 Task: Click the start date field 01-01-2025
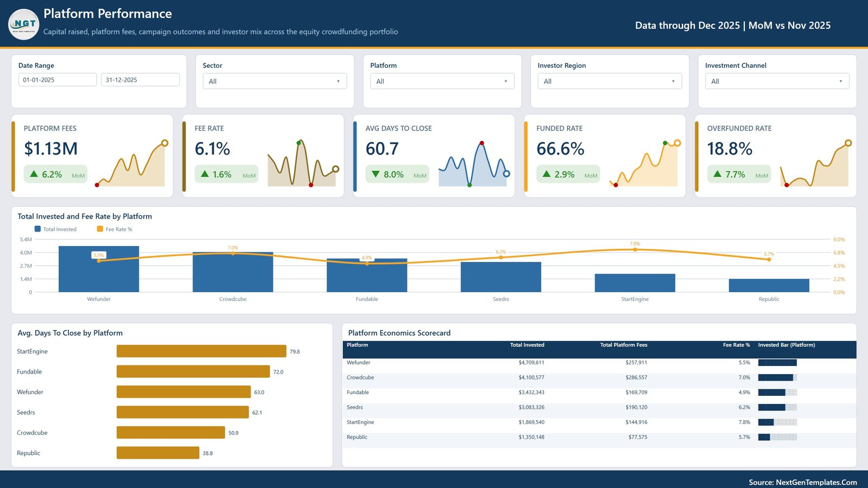coord(58,80)
